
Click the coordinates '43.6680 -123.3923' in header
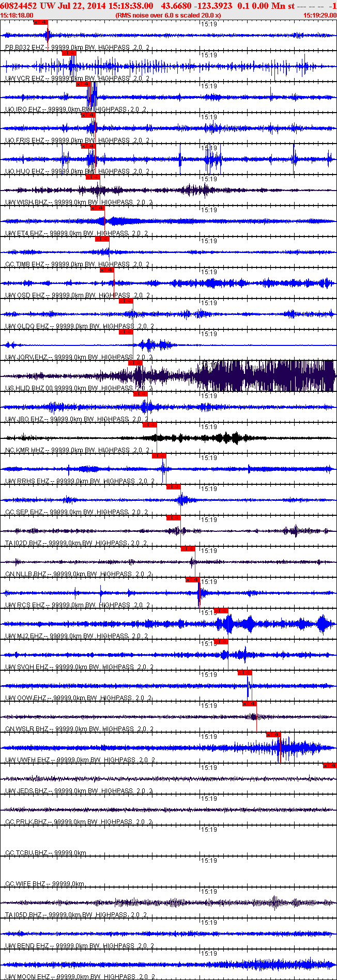[197, 6]
